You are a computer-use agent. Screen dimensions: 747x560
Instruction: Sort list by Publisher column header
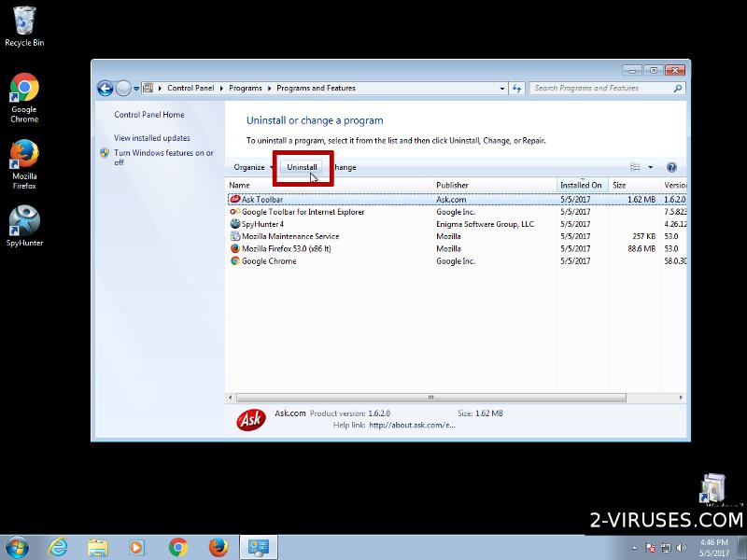point(452,185)
